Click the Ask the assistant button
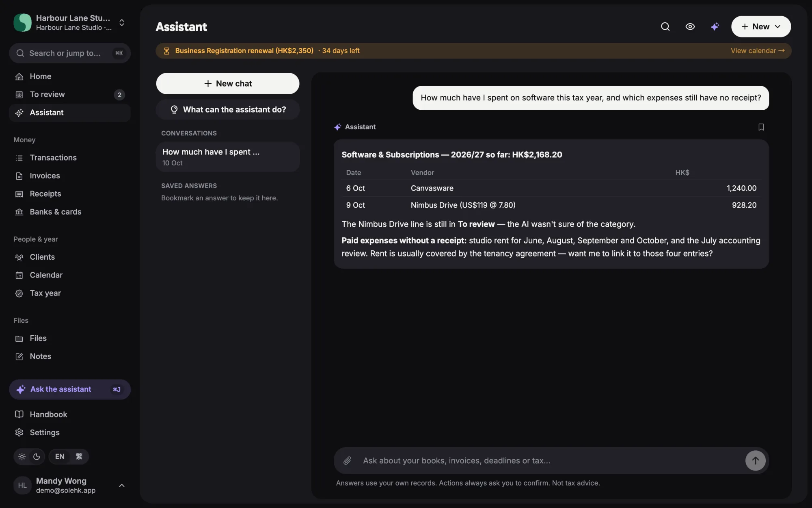 70,389
